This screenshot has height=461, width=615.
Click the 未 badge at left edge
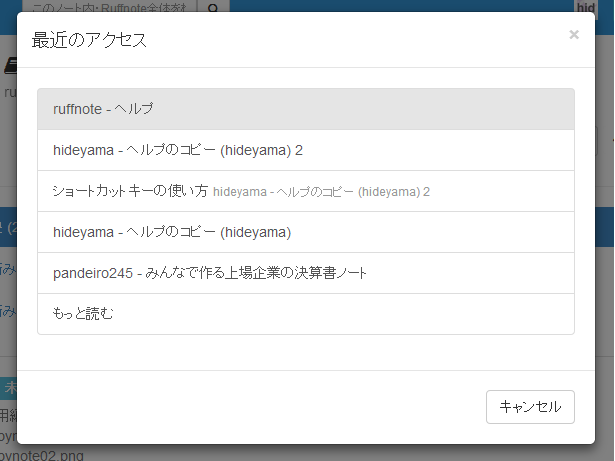[x=9, y=387]
